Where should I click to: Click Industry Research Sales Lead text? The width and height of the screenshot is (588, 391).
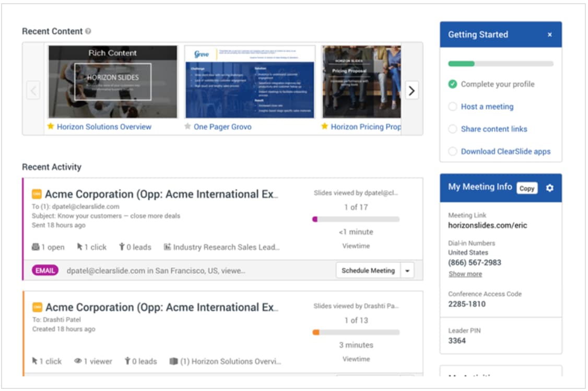pyautogui.click(x=226, y=247)
